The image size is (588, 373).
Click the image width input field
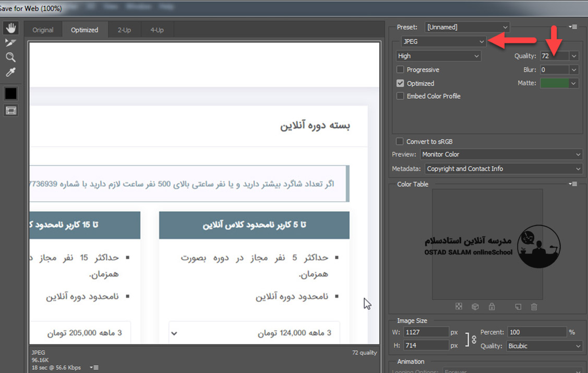tap(426, 332)
